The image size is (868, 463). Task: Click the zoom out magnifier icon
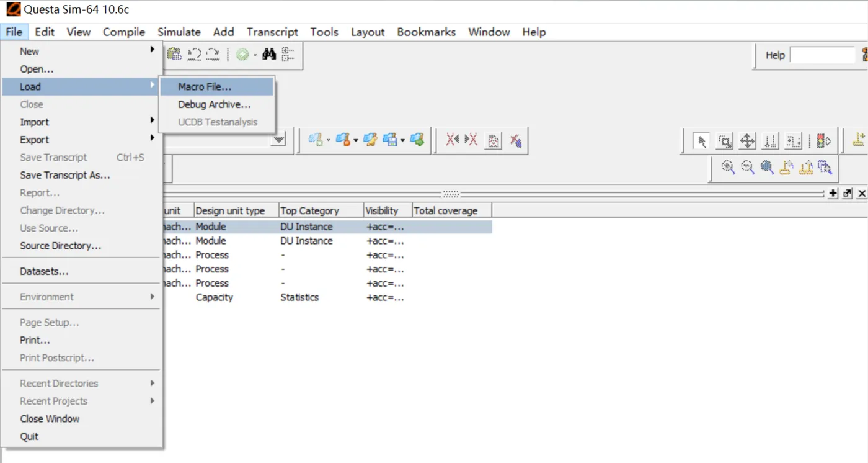click(x=748, y=167)
